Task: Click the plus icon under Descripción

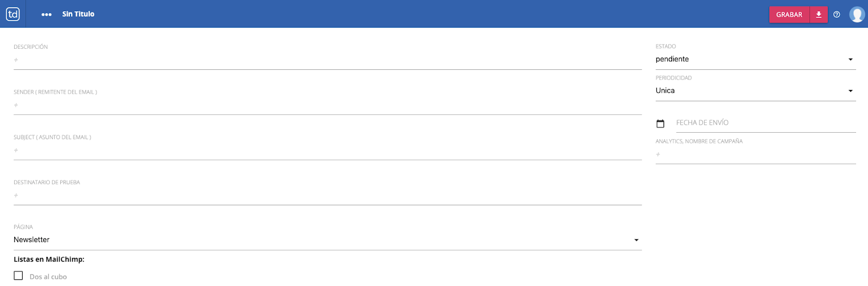Action: click(16, 60)
